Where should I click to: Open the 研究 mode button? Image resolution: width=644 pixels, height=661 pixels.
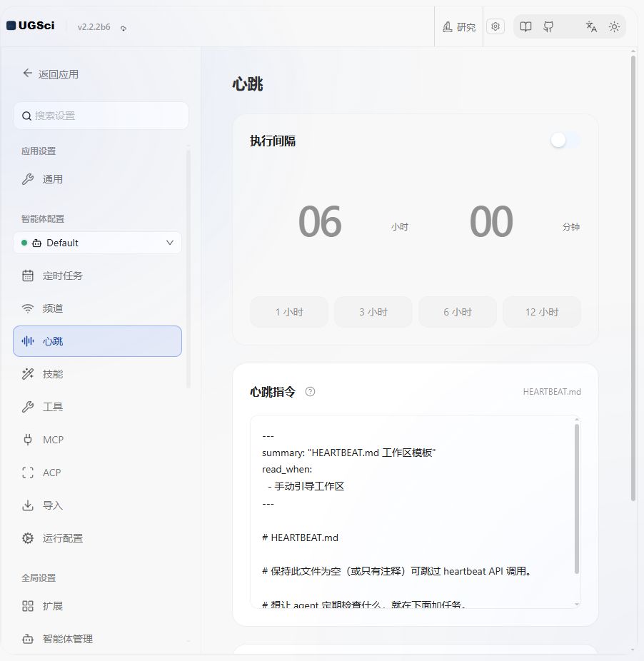pyautogui.click(x=459, y=27)
